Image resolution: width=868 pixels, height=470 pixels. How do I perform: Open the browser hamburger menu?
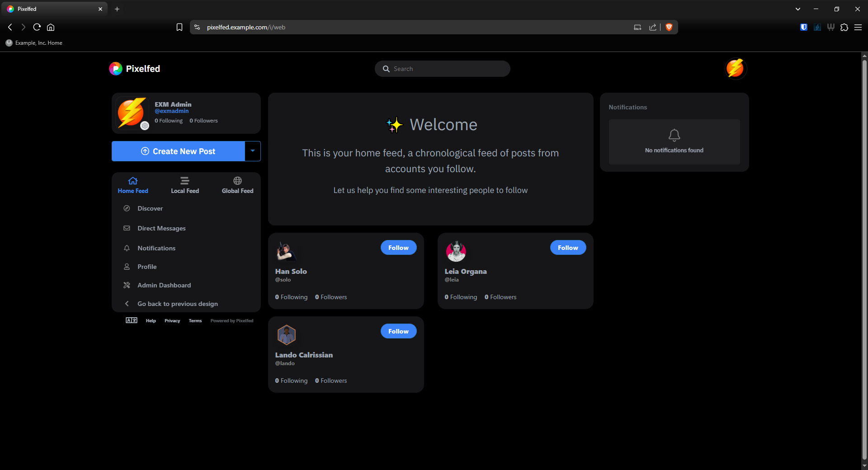point(858,27)
